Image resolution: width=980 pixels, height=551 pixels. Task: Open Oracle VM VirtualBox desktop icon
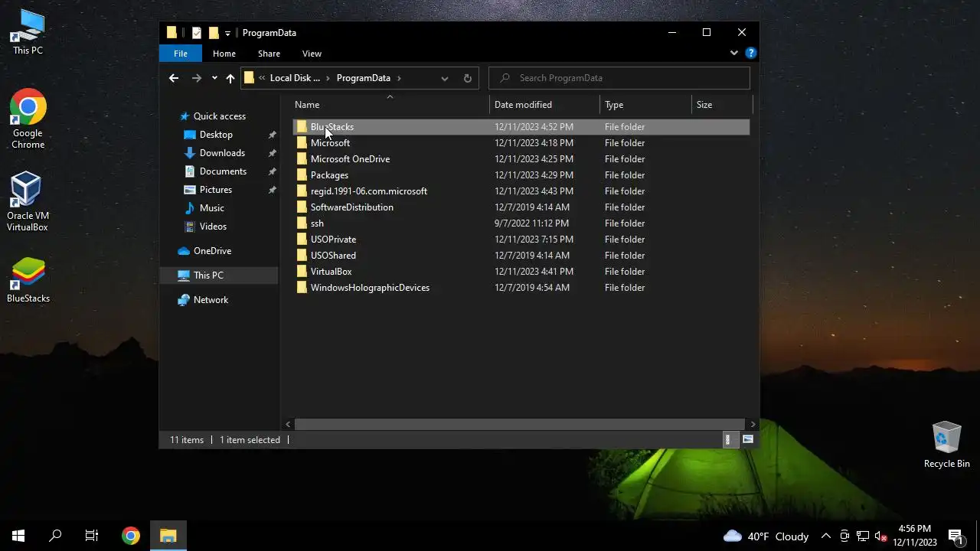pos(28,201)
